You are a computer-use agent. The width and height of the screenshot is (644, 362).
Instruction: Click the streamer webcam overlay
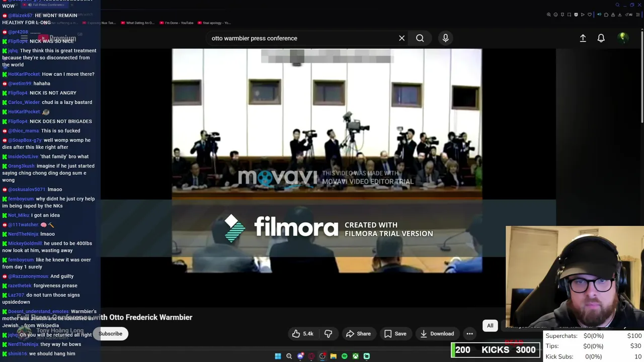(575, 278)
